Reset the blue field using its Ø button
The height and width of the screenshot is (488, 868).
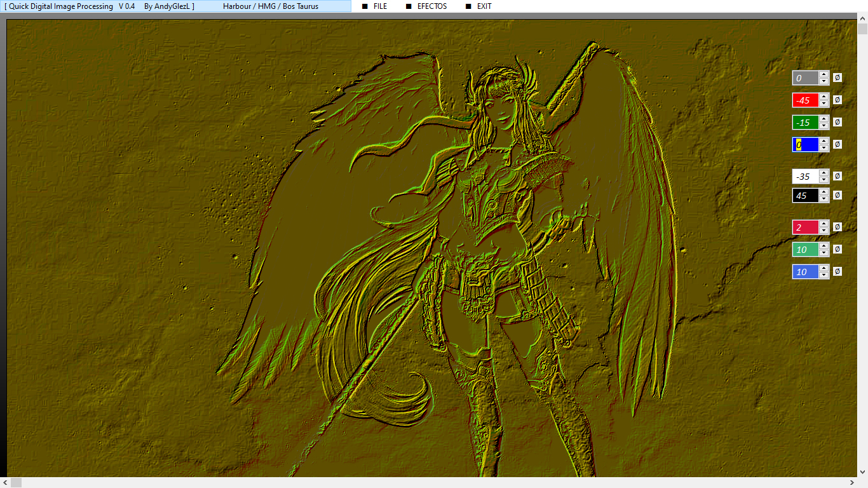(x=837, y=144)
